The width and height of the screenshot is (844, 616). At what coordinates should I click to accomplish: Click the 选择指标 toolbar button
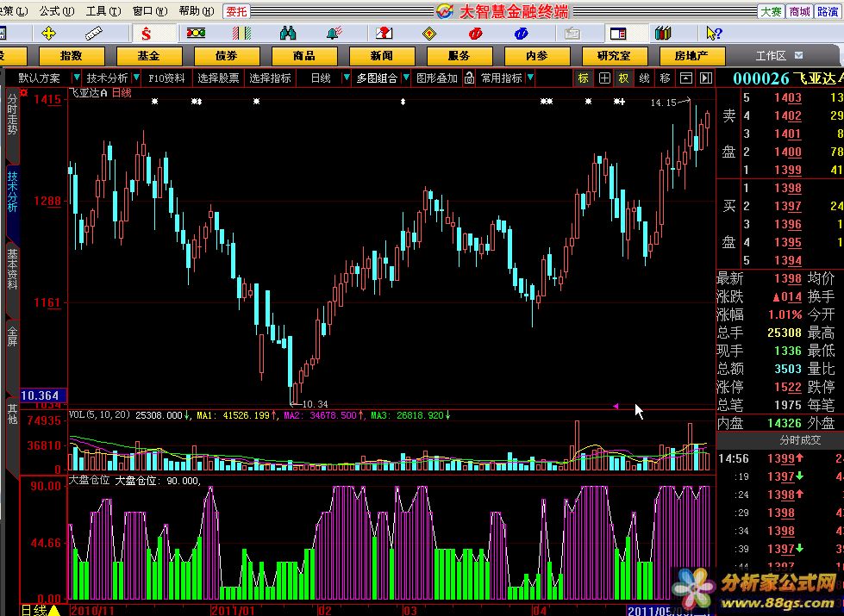(270, 78)
